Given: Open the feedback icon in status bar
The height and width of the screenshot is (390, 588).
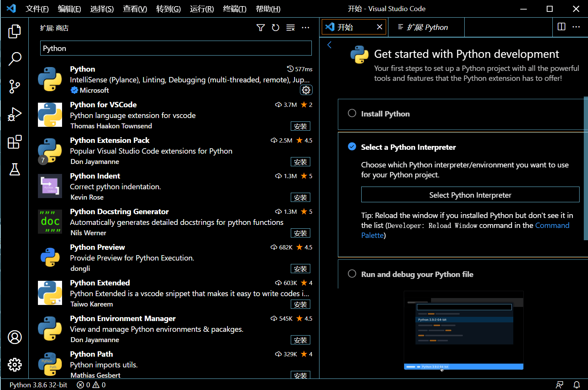Looking at the screenshot, I should 560,385.
